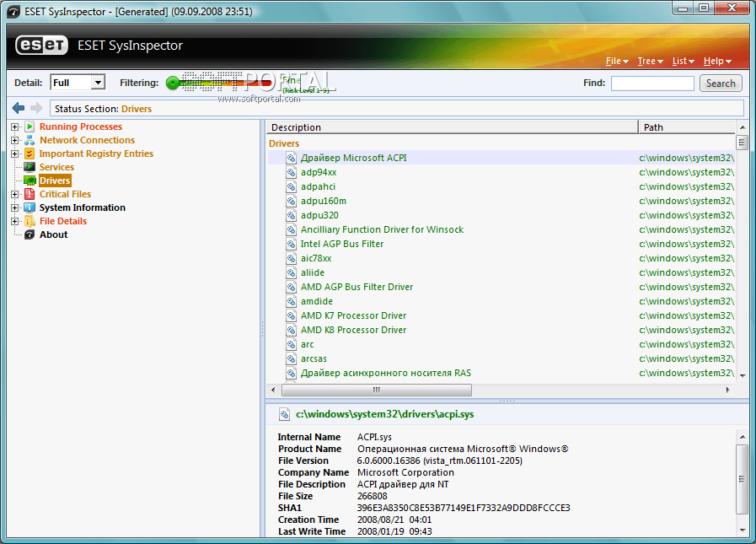Click the driver list horizontal scrollbar thumb
This screenshot has width=756, height=544.
point(377,390)
